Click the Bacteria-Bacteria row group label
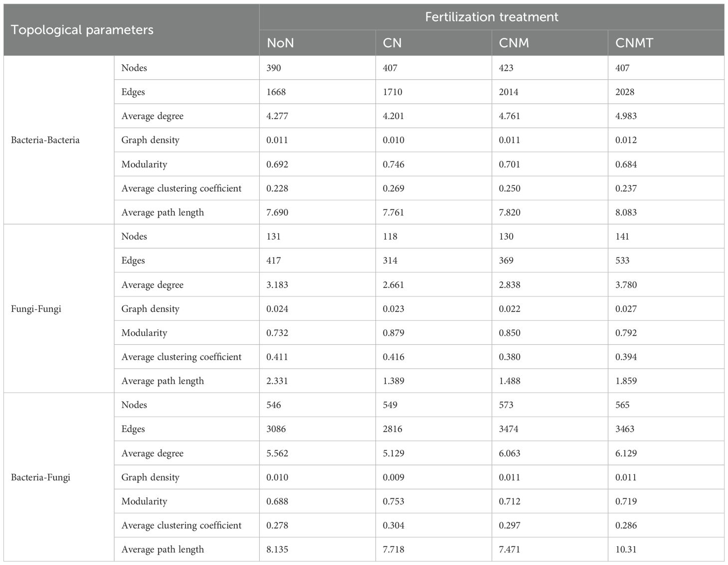Viewport: 728px width, 565px height. 45,140
